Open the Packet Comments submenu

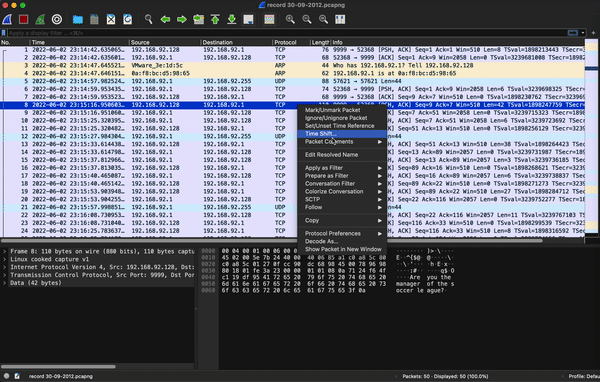(342, 142)
